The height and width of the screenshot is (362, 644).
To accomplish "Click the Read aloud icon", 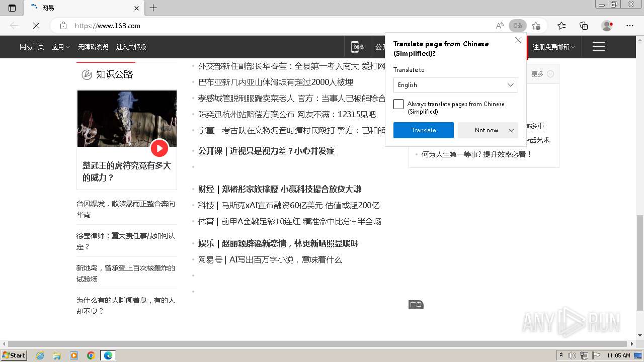I will click(x=500, y=26).
